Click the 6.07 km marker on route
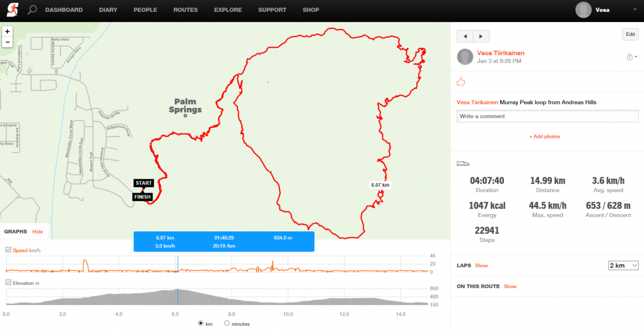The image size is (644, 329). [x=380, y=195]
